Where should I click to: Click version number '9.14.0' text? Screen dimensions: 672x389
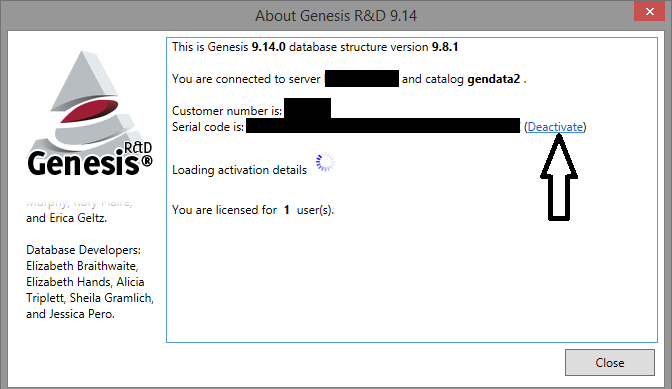click(268, 47)
